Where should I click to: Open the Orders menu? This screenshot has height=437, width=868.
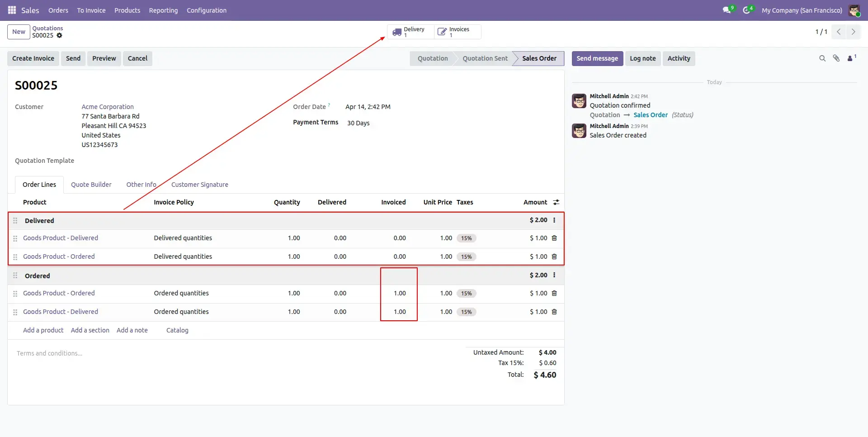[x=58, y=10]
